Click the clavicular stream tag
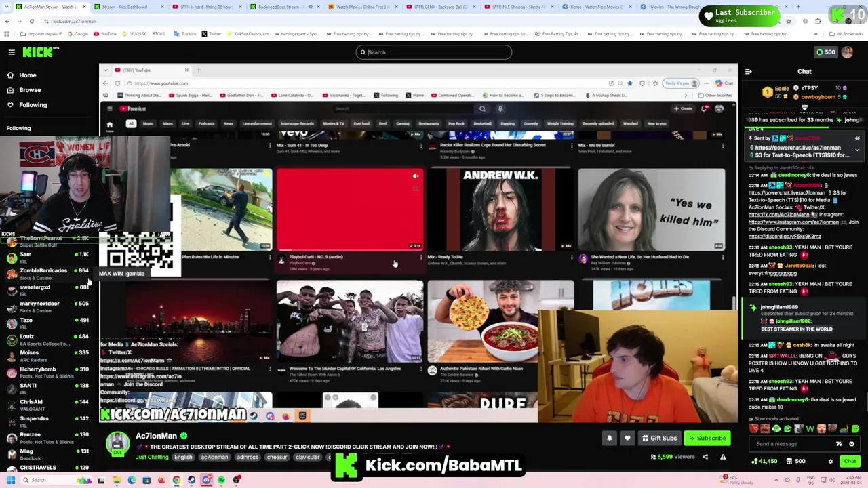Screen dimensions: 868x488 307,457
